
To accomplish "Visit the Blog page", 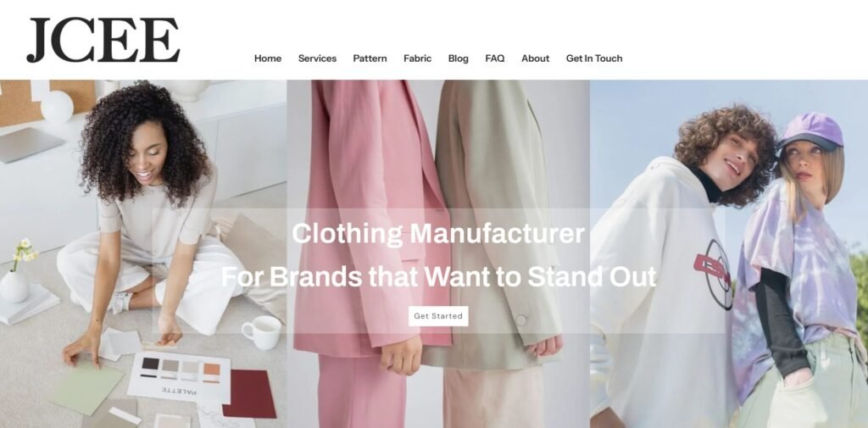I will tap(459, 58).
